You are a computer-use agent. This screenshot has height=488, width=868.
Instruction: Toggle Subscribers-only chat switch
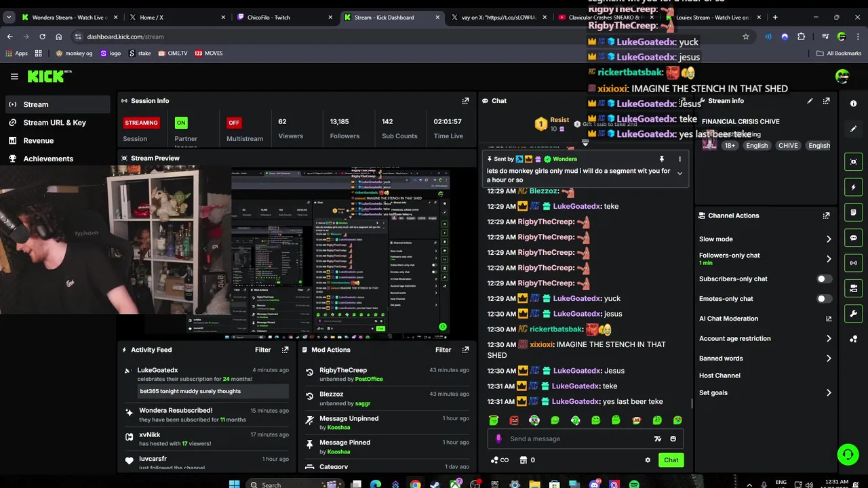click(x=824, y=279)
